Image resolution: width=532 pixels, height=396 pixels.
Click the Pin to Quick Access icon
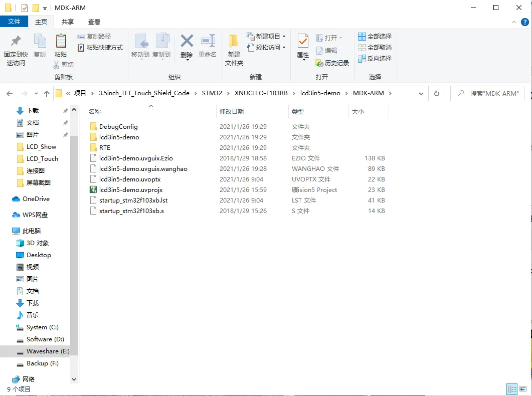pos(16,41)
